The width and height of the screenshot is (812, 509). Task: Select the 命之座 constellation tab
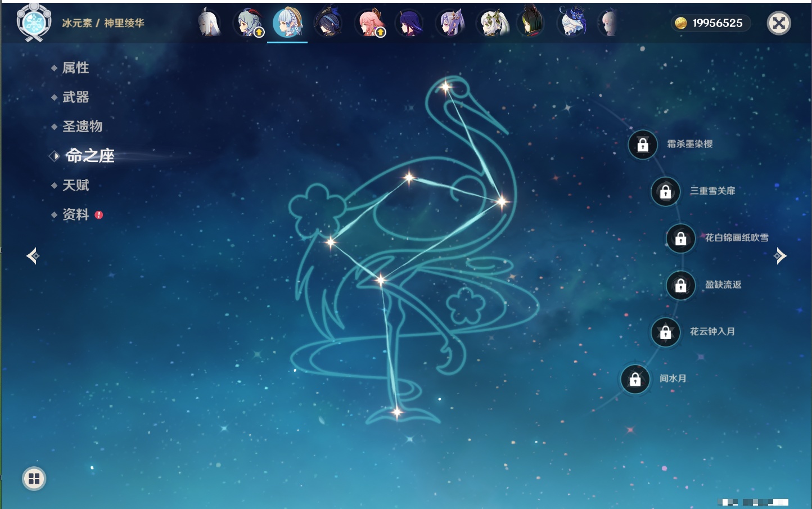click(89, 156)
